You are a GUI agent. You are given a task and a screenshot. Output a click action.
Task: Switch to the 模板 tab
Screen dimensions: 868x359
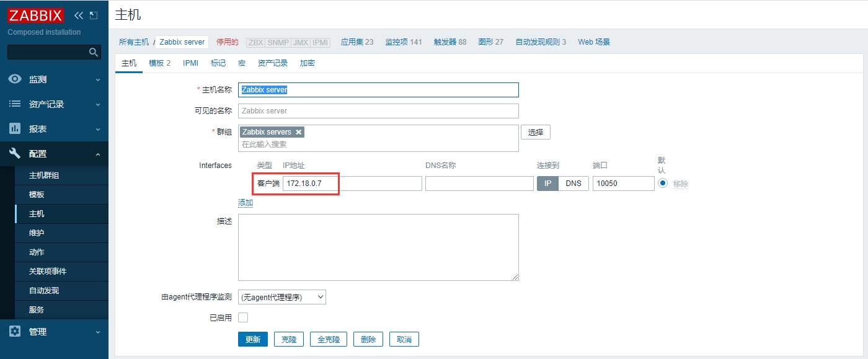(x=159, y=63)
